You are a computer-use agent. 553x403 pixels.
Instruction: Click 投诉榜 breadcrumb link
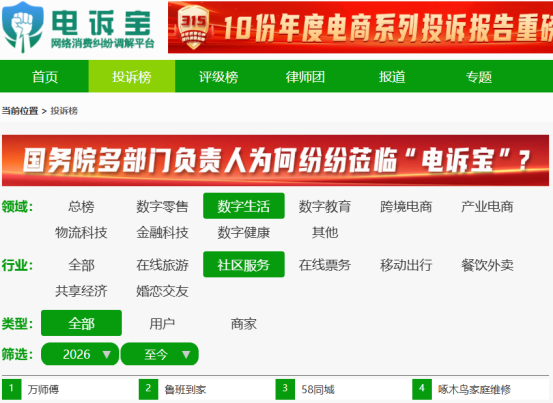tap(64, 111)
